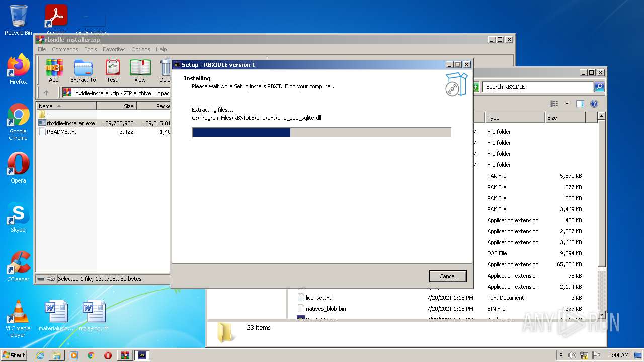This screenshot has height=362, width=644.
Task: Open view options dropdown arrow in Explorer
Action: (x=567, y=104)
